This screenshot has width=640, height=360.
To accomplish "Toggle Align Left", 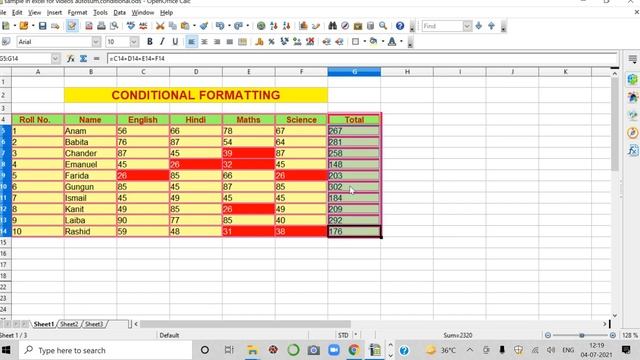I will coord(191,42).
